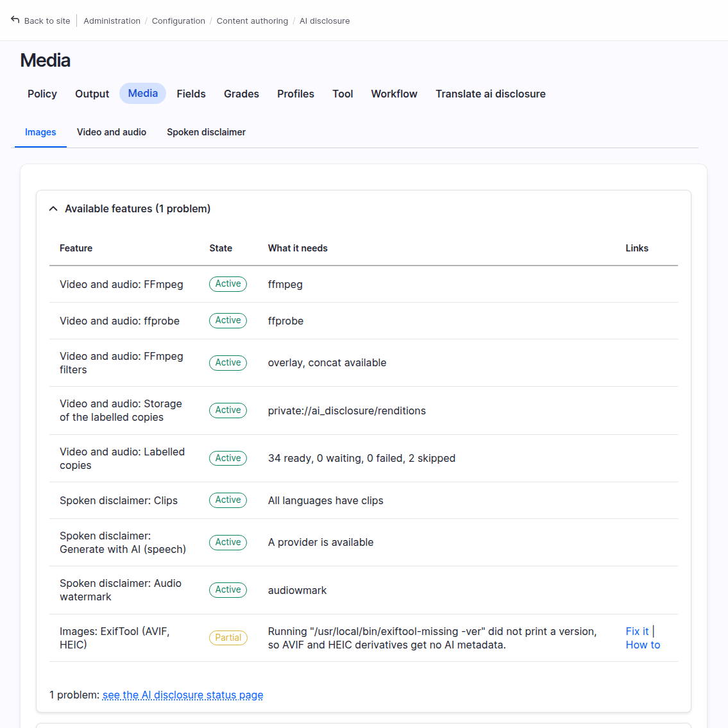Open the Administration breadcrumb
728x728 pixels.
click(112, 21)
